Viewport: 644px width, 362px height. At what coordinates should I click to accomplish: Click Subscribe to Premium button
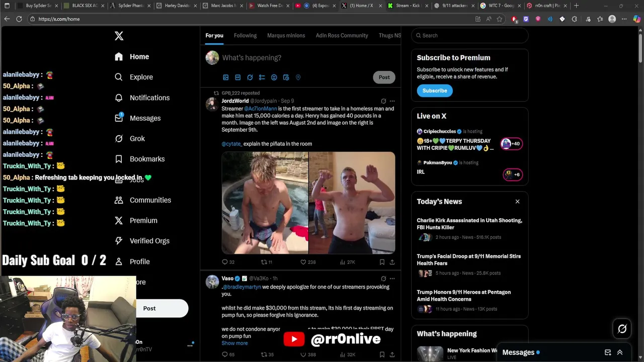click(435, 90)
